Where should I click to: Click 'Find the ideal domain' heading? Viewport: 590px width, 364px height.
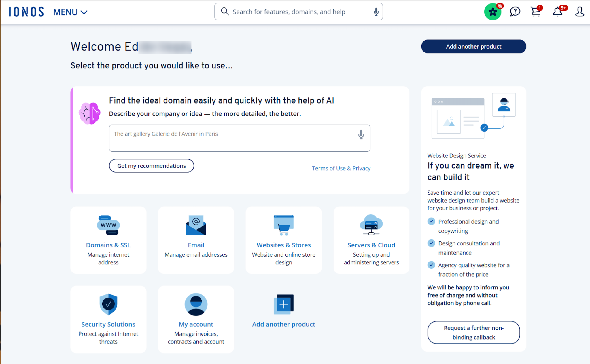[221, 100]
